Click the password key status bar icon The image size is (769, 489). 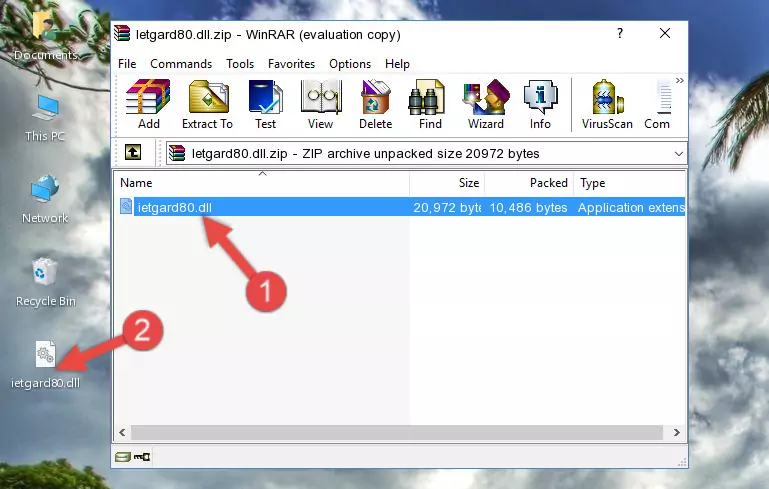click(142, 457)
